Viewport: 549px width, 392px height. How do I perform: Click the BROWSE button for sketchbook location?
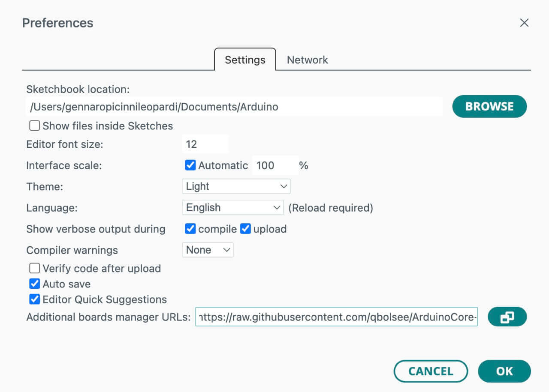pyautogui.click(x=489, y=106)
